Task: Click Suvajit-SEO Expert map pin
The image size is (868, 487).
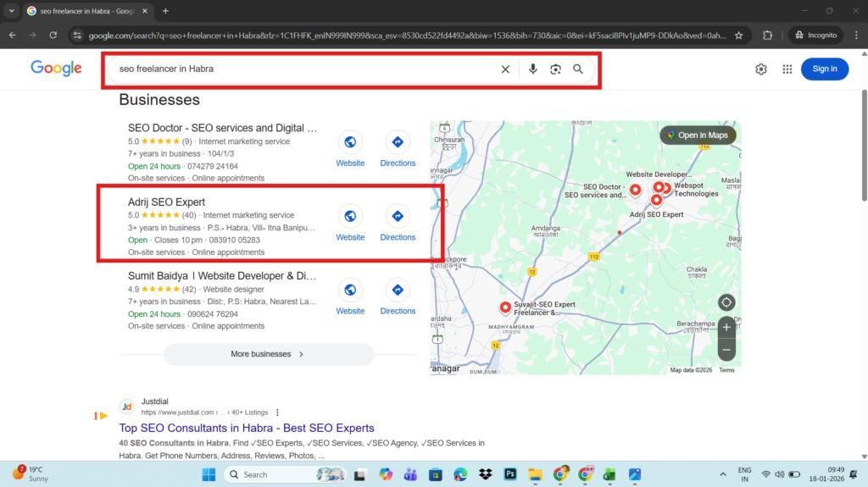Action: click(505, 307)
